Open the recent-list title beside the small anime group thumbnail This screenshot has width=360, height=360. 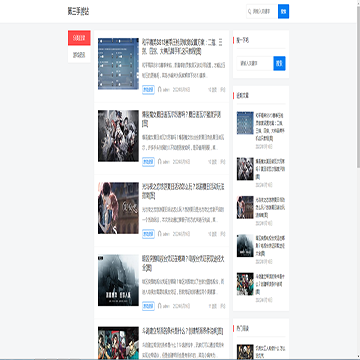tap(270, 169)
